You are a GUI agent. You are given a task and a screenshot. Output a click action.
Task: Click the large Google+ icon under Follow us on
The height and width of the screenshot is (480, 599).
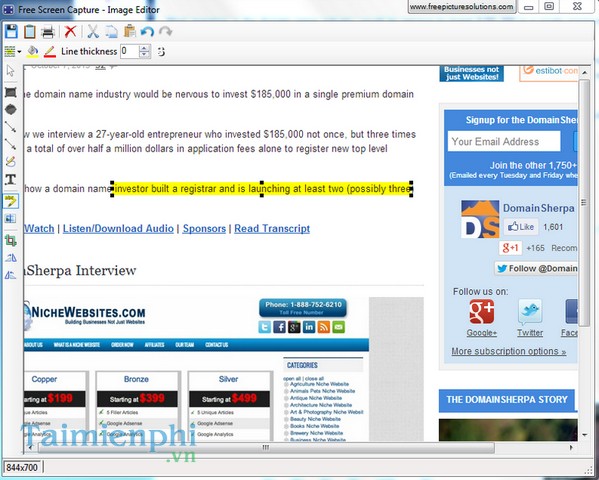pyautogui.click(x=481, y=312)
